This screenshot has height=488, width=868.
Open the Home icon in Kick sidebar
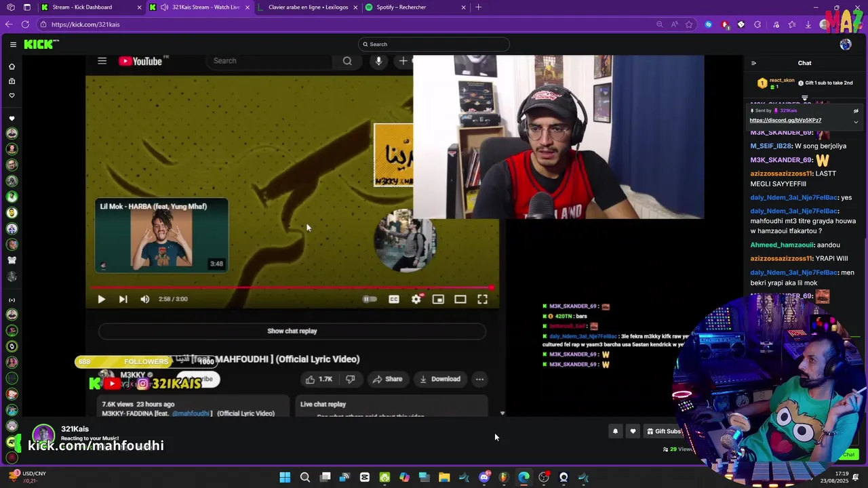[12, 66]
